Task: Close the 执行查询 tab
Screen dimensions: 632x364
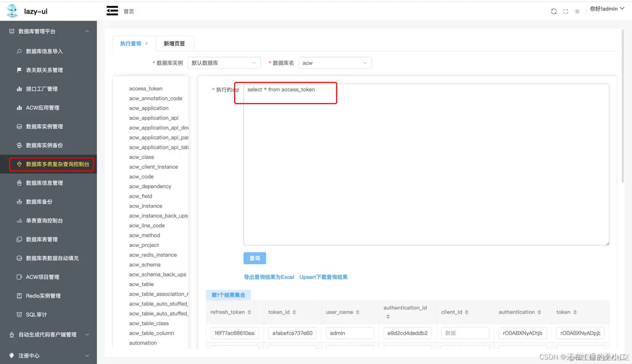Action: coord(147,44)
